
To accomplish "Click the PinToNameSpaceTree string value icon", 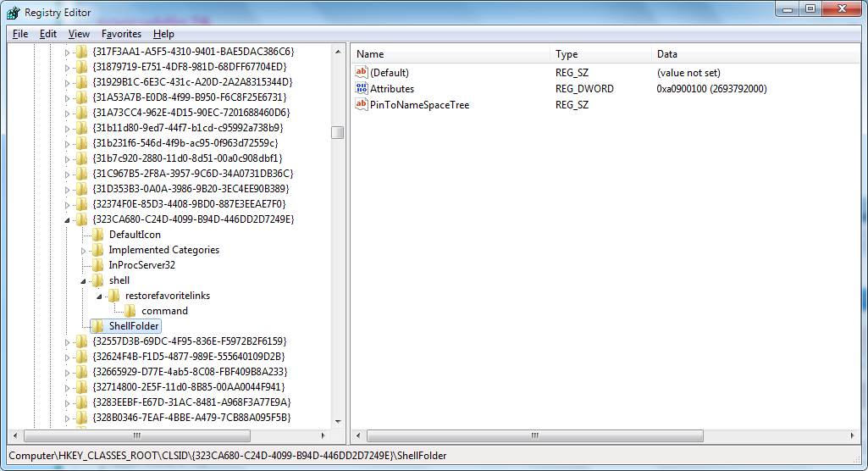I will [362, 104].
